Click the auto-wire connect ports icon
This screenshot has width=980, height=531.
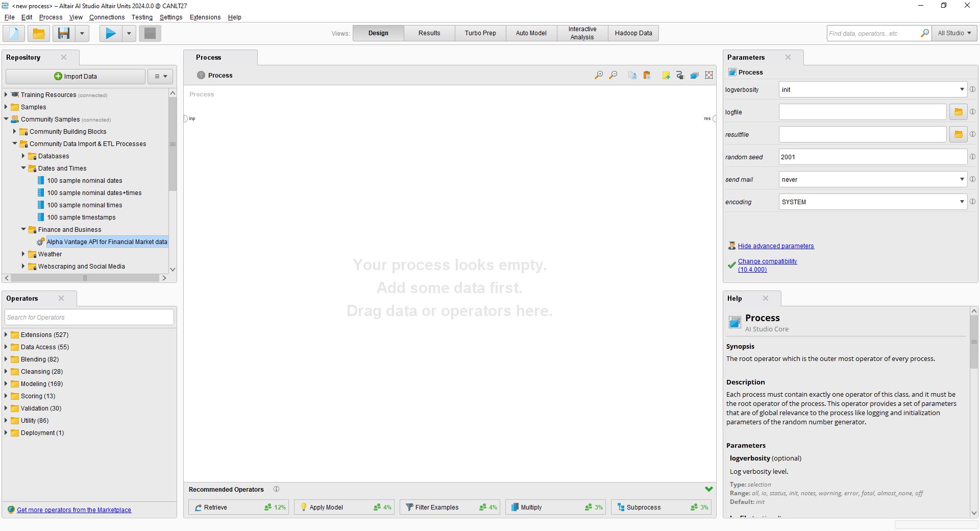click(680, 76)
